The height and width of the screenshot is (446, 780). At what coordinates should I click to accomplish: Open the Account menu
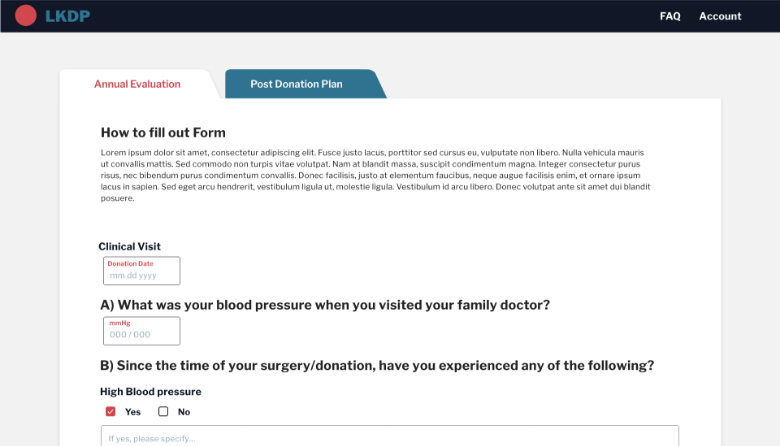coord(720,16)
